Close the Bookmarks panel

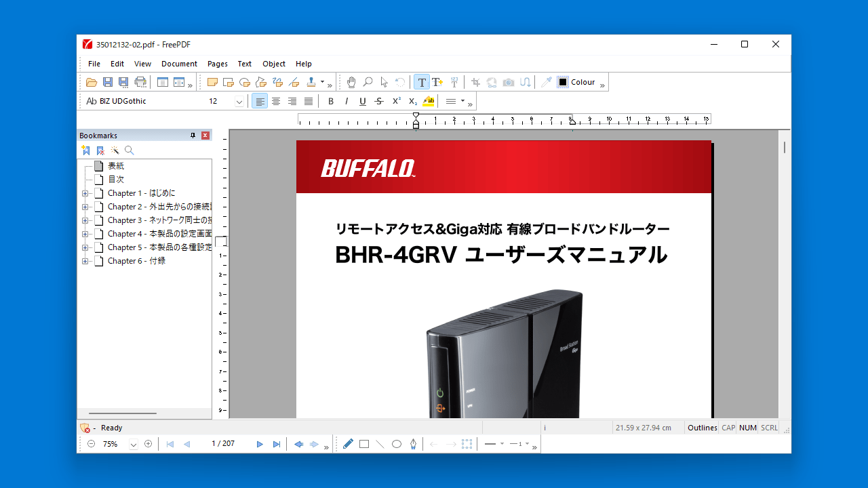tap(205, 136)
